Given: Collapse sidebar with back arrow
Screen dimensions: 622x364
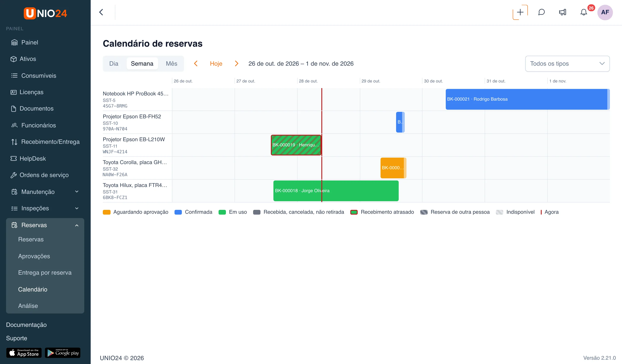Looking at the screenshot, I should (x=101, y=12).
